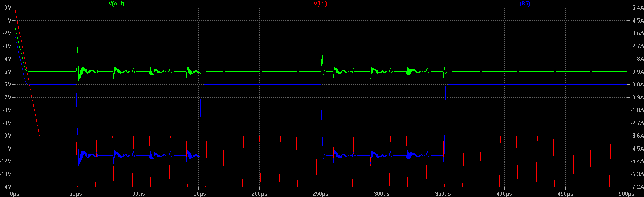This screenshot has height=197, width=644.
Task: Click the -2.7A right axis label
Action: (637, 123)
